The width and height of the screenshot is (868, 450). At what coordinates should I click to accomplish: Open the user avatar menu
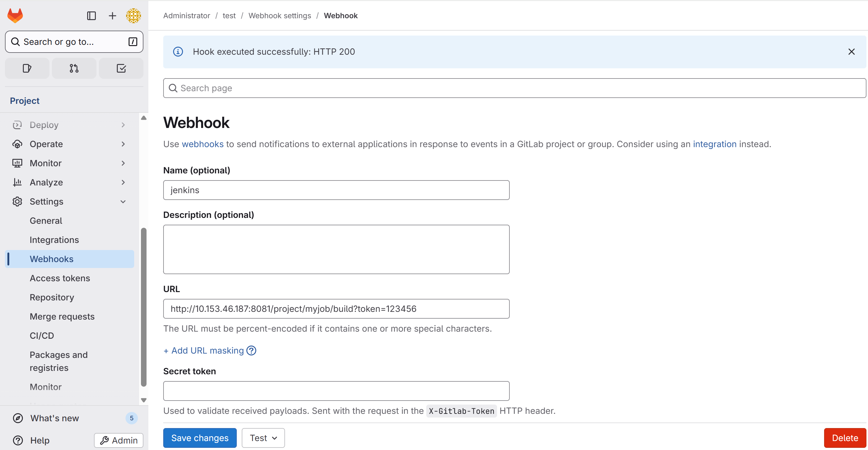click(134, 15)
